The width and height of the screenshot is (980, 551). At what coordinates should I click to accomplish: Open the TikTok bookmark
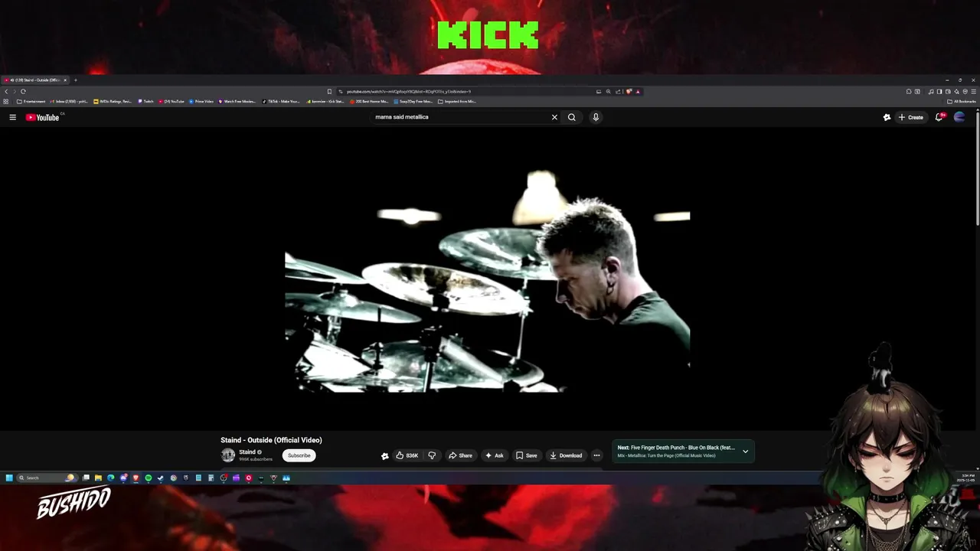pyautogui.click(x=281, y=101)
